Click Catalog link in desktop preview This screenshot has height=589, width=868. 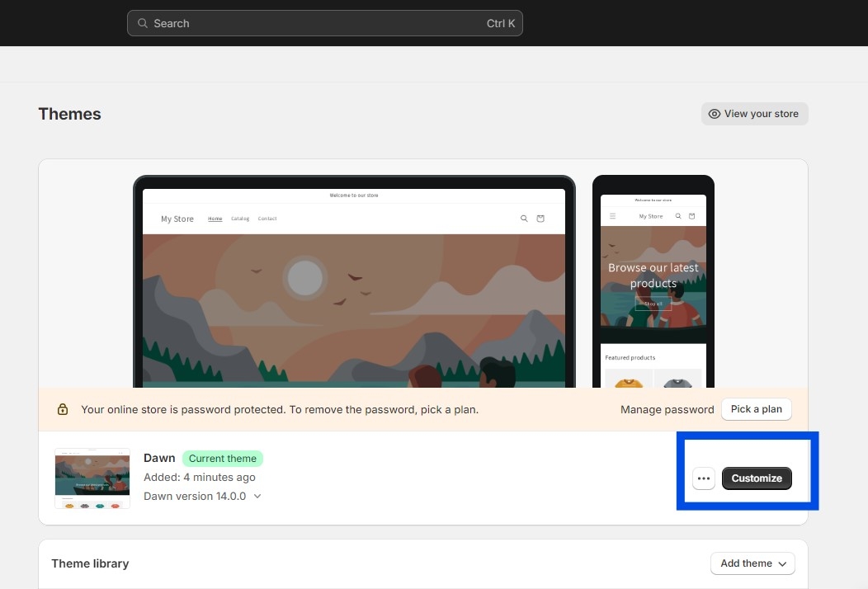click(x=240, y=219)
